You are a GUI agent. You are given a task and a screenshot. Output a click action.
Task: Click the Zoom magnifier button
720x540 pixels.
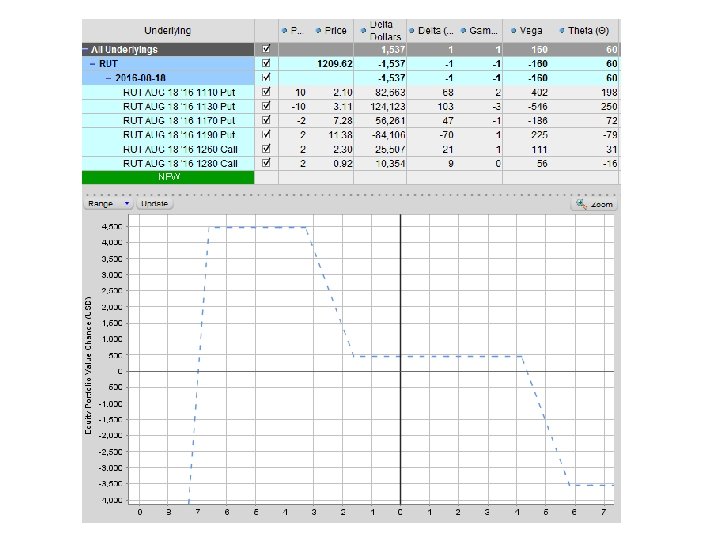tap(593, 204)
